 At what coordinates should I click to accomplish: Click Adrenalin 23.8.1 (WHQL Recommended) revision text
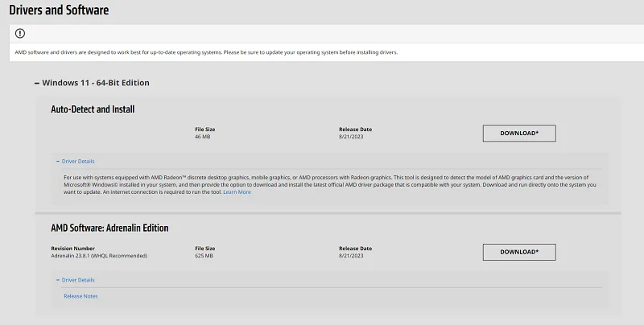99,256
